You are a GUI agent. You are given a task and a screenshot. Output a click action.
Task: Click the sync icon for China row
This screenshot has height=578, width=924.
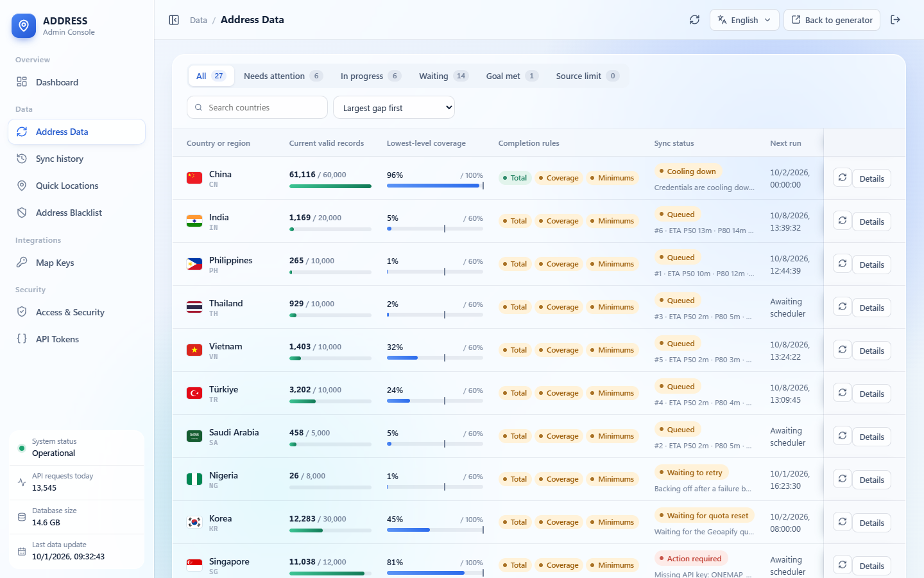tap(843, 178)
